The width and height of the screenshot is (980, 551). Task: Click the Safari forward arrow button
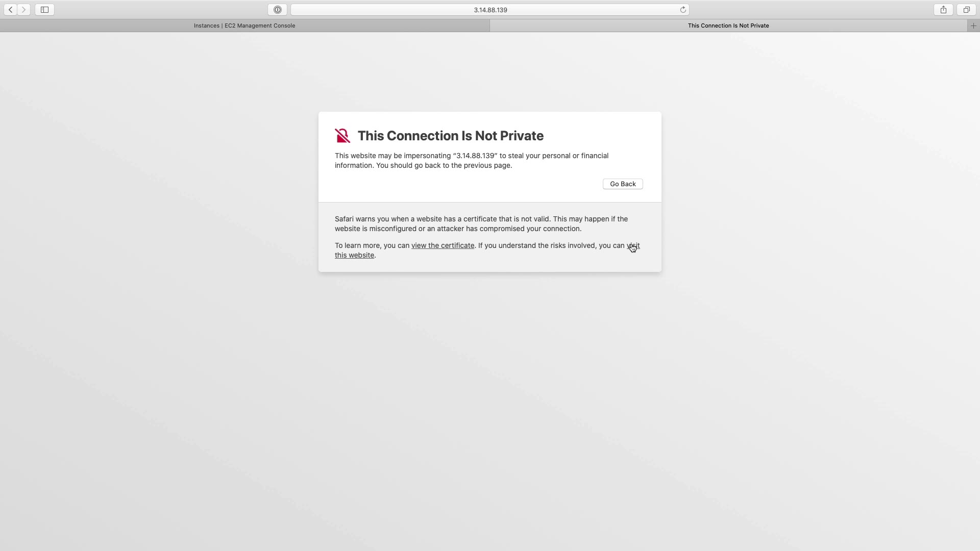coord(24,10)
